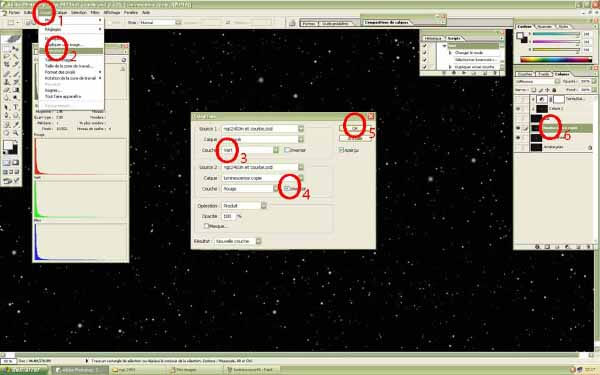Select the Eyedropper tool
600x375 pixels.
pyautogui.click(x=15, y=124)
